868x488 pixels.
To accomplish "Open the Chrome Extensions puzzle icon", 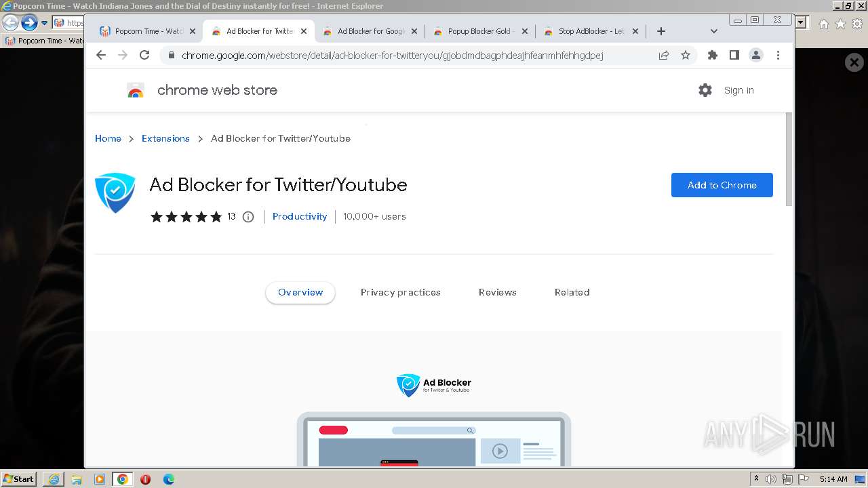I will [713, 55].
